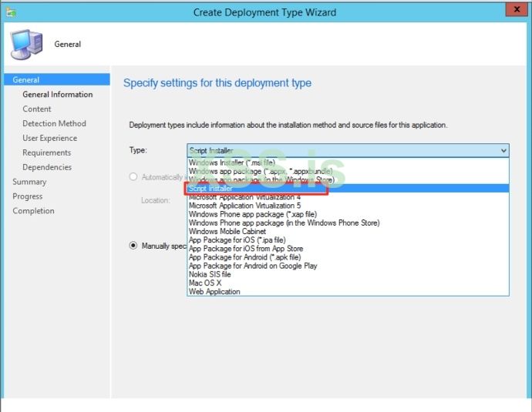Choose App Package for iOS (*.ipa file)
532x412 pixels.
(348, 239)
